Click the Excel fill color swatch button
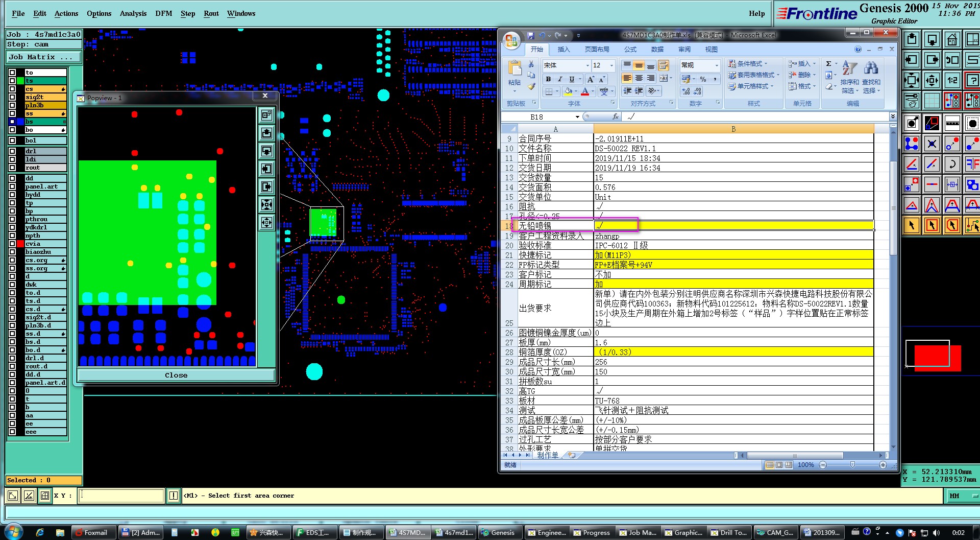980x540 pixels. point(568,91)
